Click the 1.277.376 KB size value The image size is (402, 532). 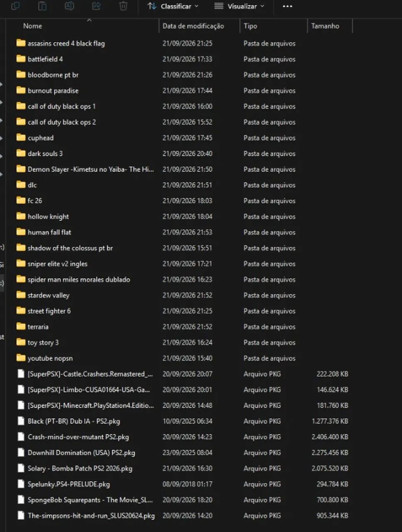[x=330, y=421]
